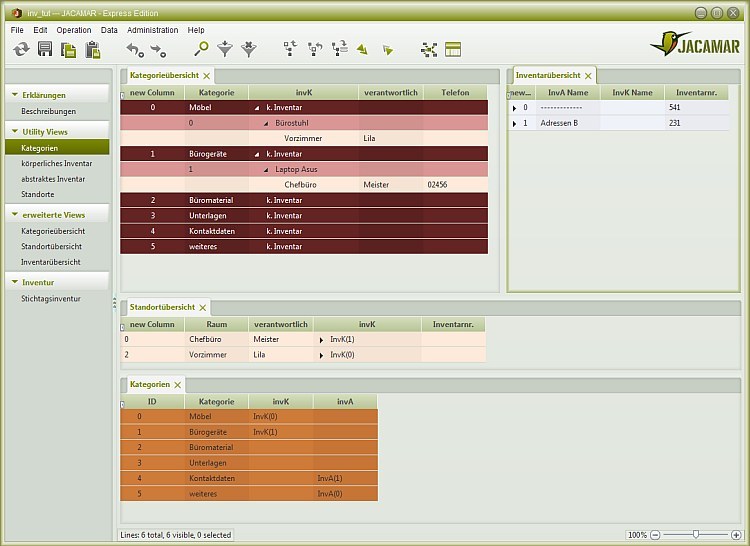
Task: Open Stichtagsinventur in the sidebar
Action: point(51,298)
